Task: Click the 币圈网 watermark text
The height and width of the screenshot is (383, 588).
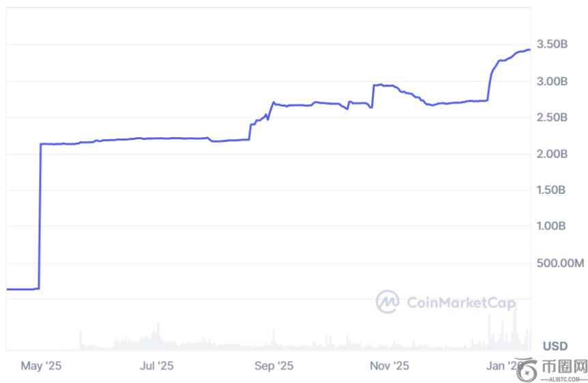Action: pyautogui.click(x=565, y=367)
